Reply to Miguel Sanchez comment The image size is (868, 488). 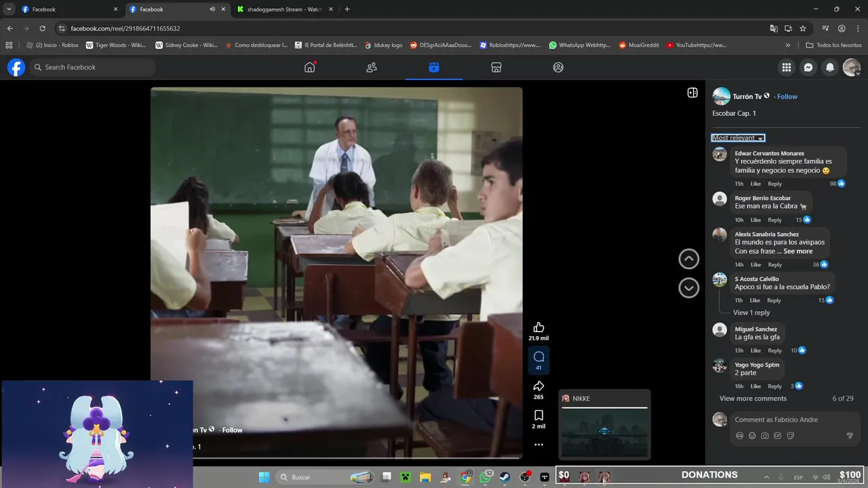pos(774,350)
